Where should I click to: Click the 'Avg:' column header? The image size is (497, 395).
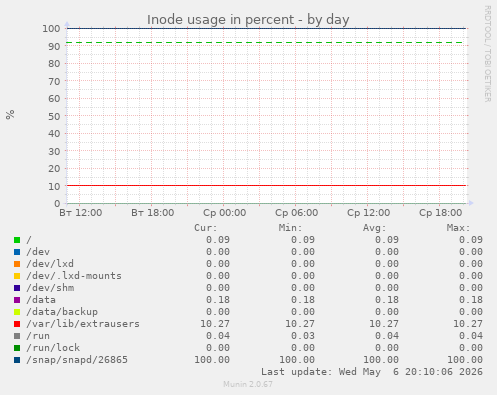(374, 228)
